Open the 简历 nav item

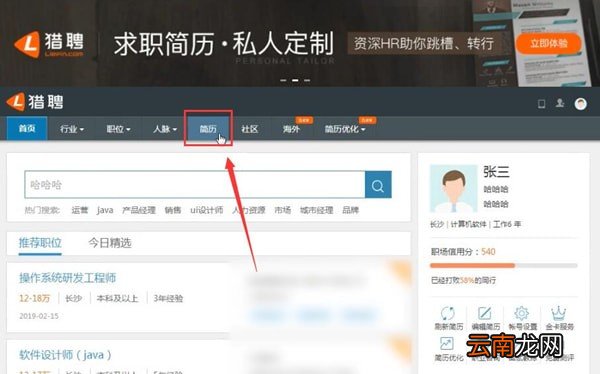[x=208, y=129]
